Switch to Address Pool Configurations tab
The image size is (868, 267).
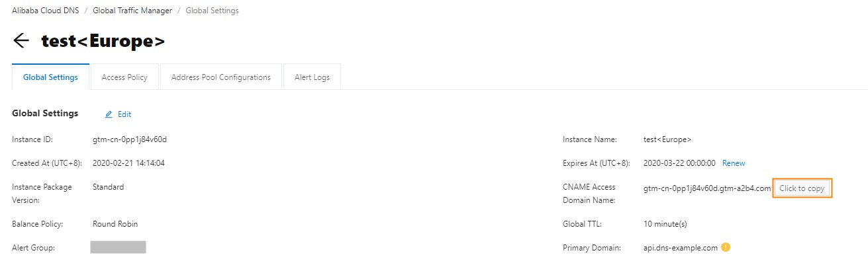[x=221, y=77]
